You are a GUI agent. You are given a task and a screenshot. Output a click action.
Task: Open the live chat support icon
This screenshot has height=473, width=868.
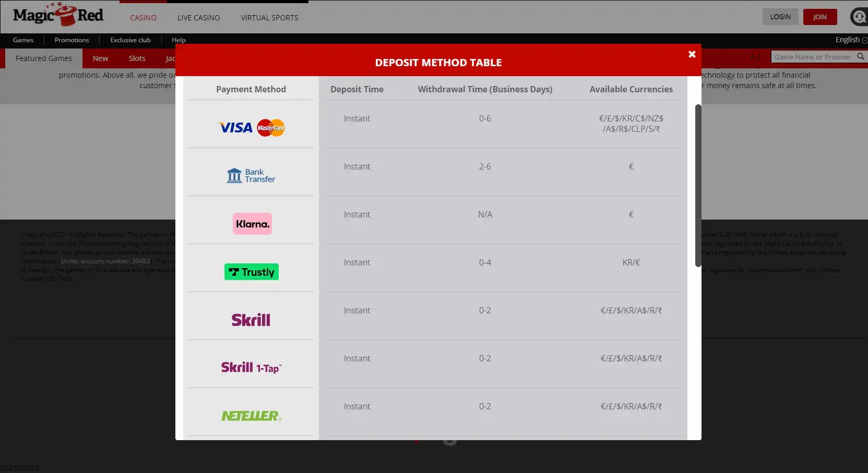pyautogui.click(x=859, y=17)
